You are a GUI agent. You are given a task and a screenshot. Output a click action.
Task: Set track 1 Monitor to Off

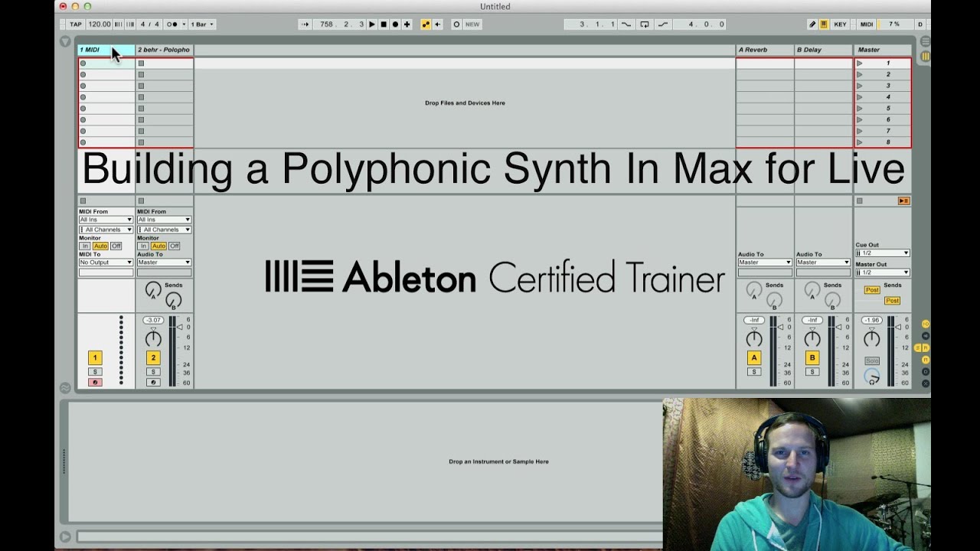[x=116, y=246]
